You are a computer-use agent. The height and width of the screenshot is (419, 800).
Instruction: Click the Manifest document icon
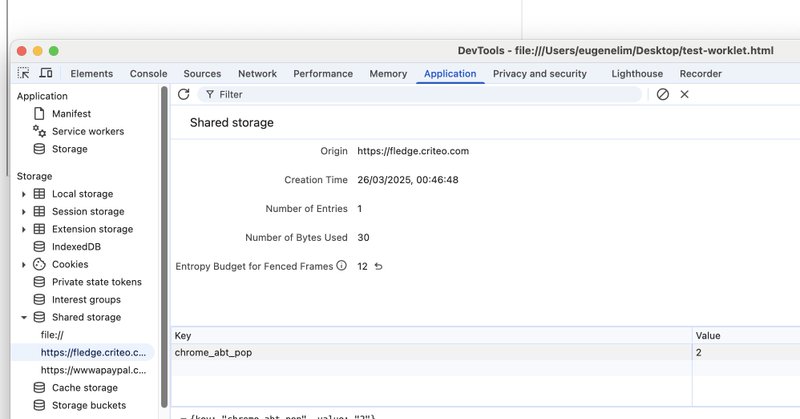point(39,113)
